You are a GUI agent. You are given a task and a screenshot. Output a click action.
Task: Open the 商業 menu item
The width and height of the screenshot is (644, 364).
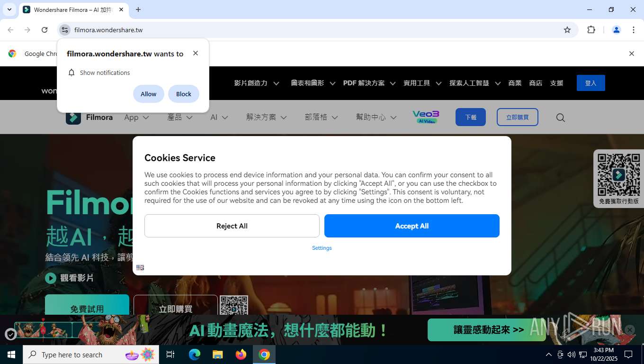515,83
